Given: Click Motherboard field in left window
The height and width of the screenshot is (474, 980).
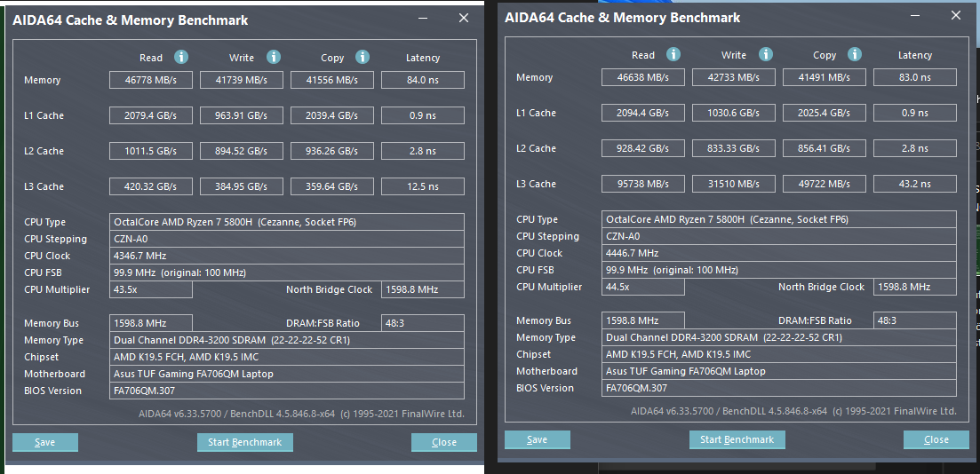Looking at the screenshot, I should (x=286, y=374).
